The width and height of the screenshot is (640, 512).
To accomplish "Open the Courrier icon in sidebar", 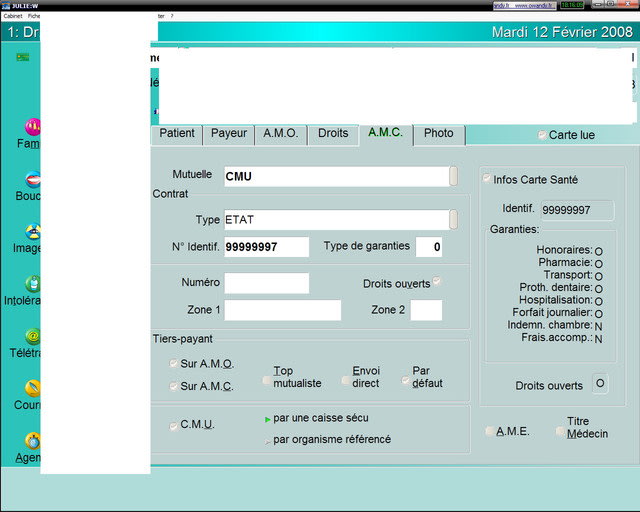I will (x=32, y=389).
